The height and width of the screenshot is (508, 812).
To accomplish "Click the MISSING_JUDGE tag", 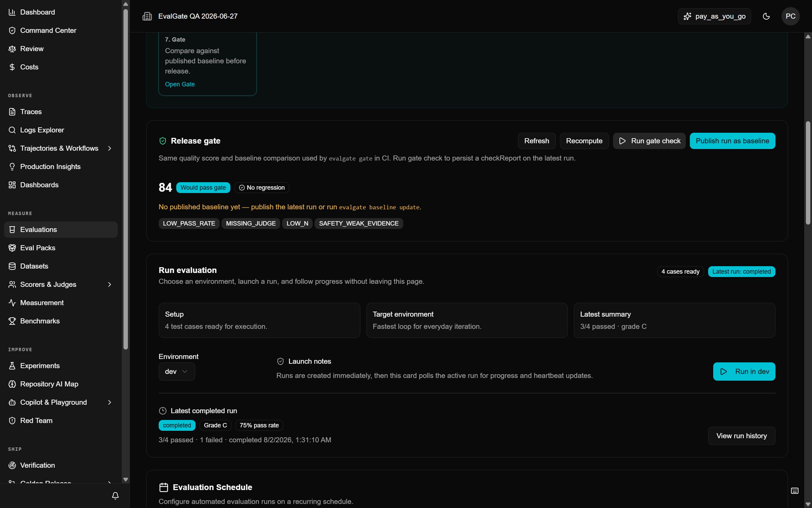I will tap(251, 224).
